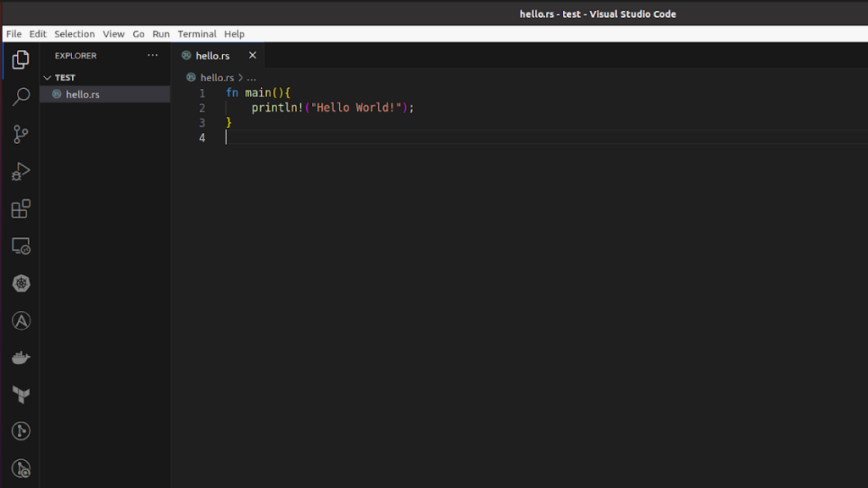Open the Terraform extension icon
The width and height of the screenshot is (868, 488).
tap(20, 395)
